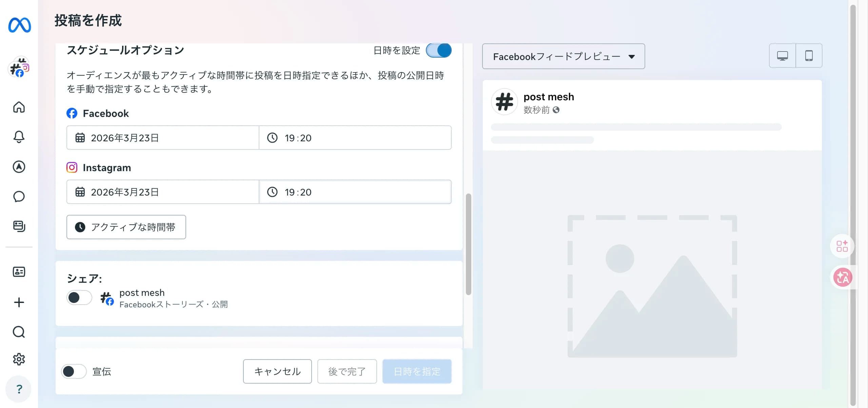Click the Instagram date input field
This screenshot has width=868, height=408.
pyautogui.click(x=163, y=192)
